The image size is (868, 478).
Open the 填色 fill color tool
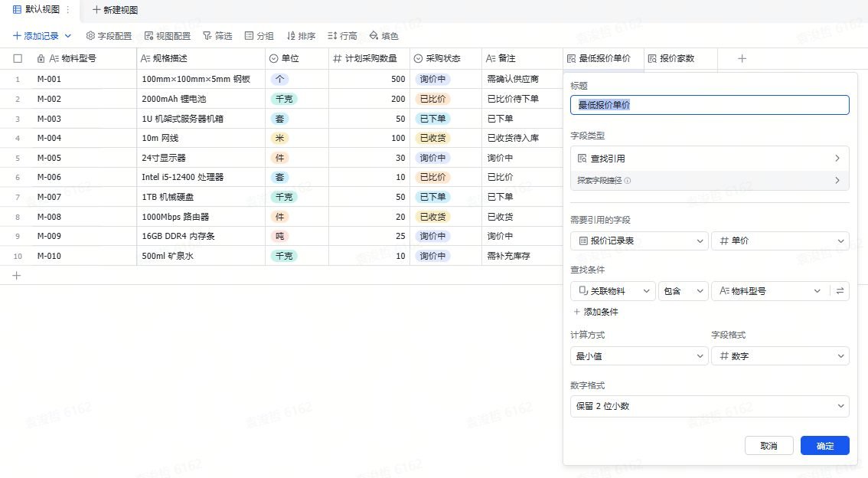tap(383, 36)
